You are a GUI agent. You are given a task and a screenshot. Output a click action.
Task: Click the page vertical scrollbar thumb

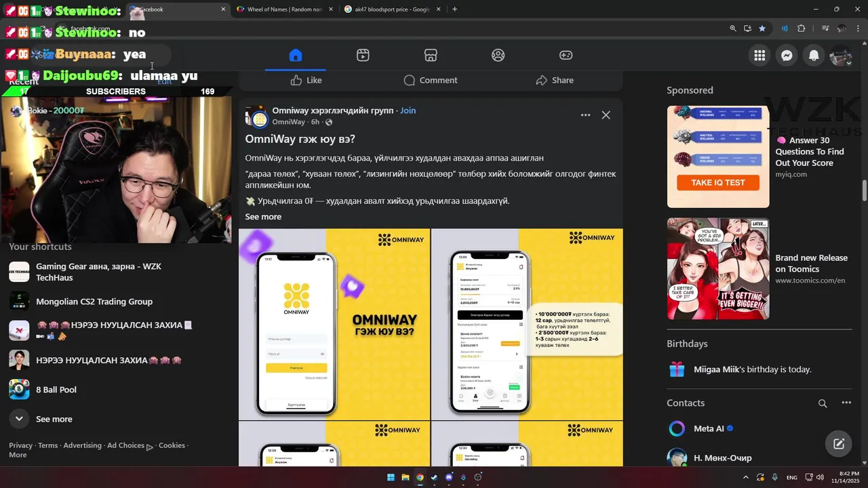point(864,190)
